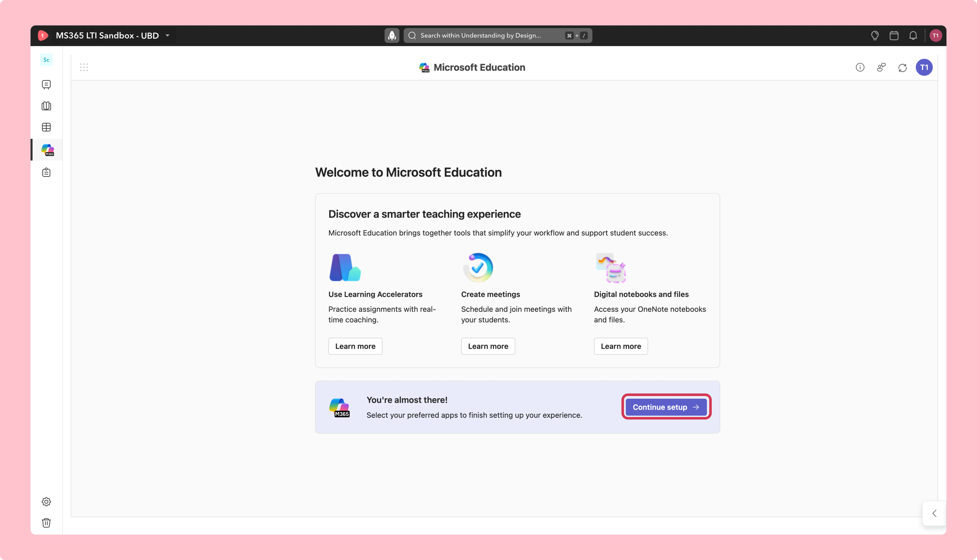This screenshot has width=977, height=560.
Task: Click the people feedback icon in the header
Action: (x=881, y=67)
